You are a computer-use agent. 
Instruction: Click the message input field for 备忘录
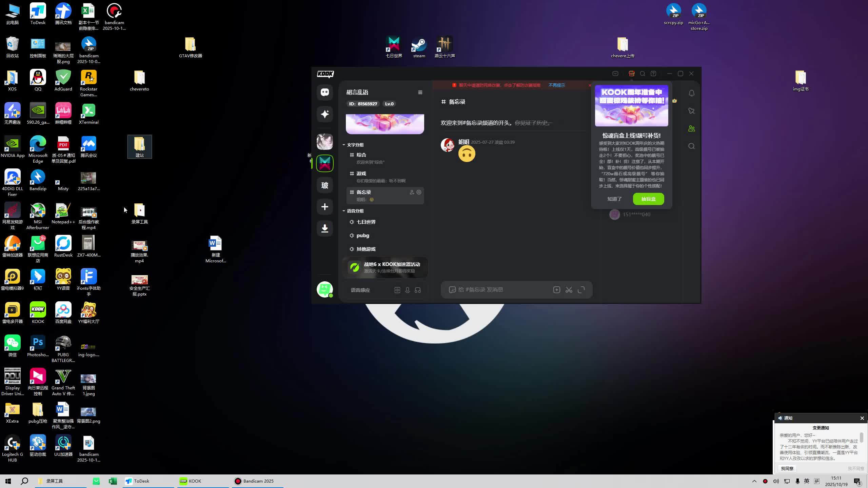(502, 290)
